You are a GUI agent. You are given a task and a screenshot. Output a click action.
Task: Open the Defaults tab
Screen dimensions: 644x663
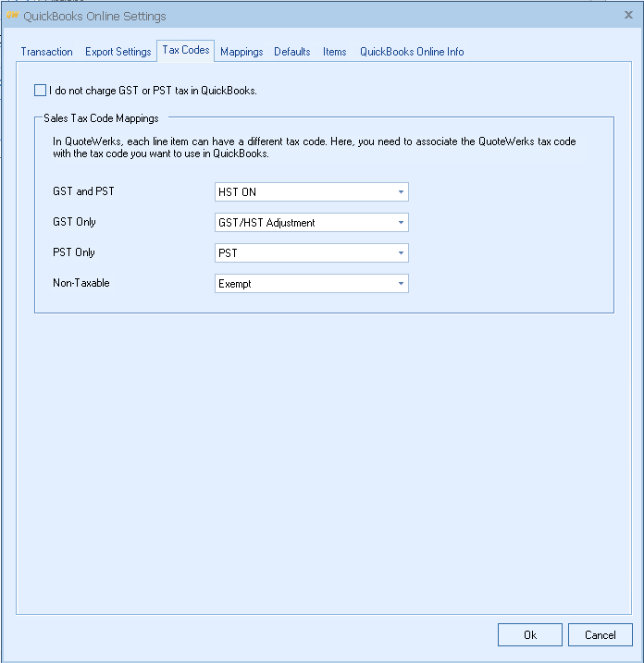click(x=291, y=52)
